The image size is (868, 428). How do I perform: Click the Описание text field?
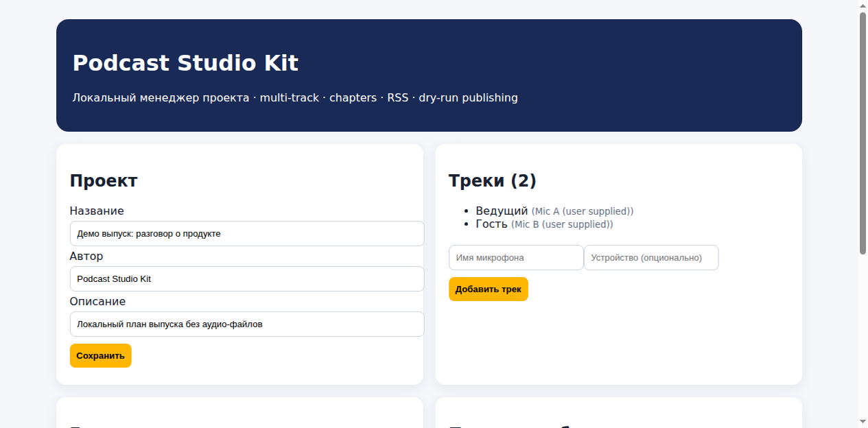click(247, 324)
